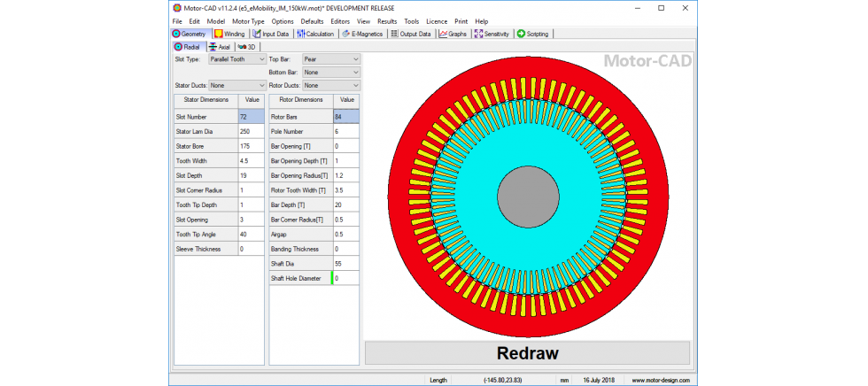Edit the Shaft Hole Diameter value
Image resolution: width=868 pixels, height=386 pixels.
point(346,278)
